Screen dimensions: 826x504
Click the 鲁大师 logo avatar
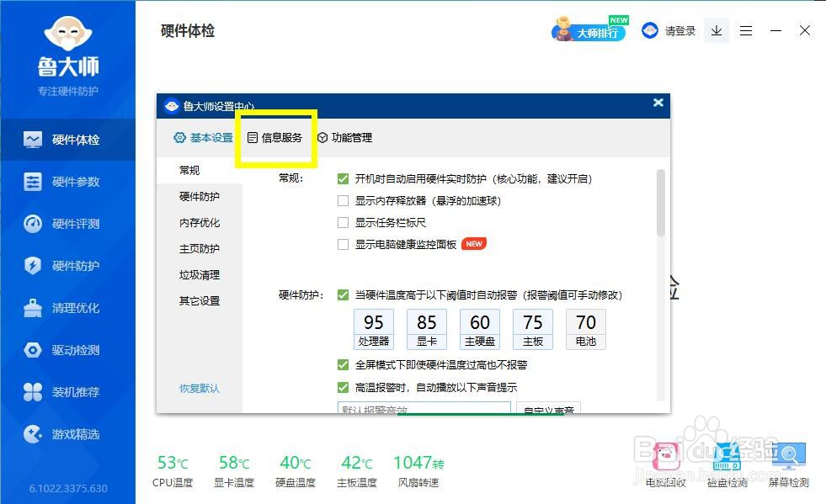pyautogui.click(x=68, y=33)
